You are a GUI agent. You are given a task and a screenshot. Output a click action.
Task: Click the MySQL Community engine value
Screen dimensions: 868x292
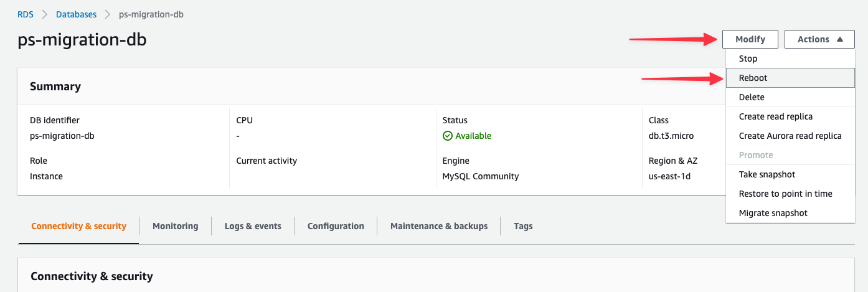coord(481,176)
